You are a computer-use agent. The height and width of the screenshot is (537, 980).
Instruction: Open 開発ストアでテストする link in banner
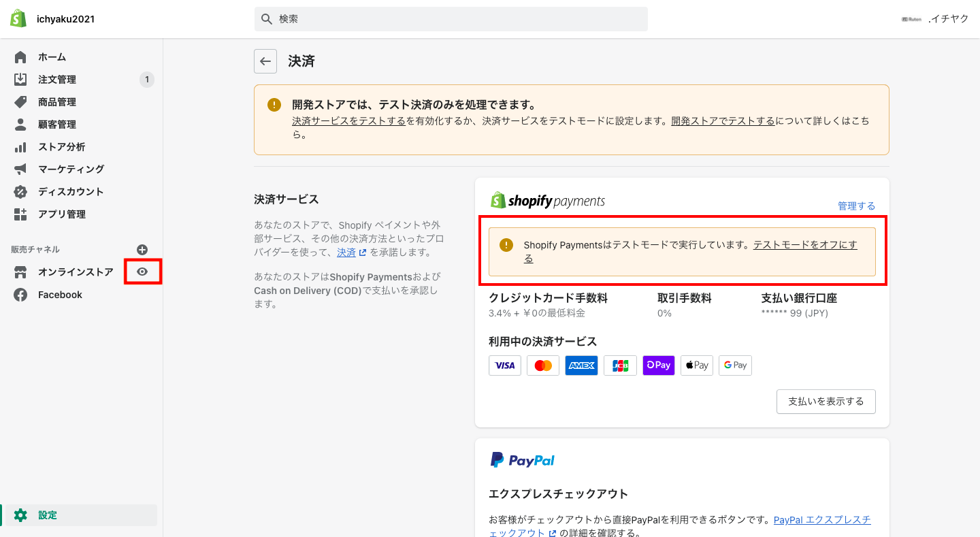(723, 121)
